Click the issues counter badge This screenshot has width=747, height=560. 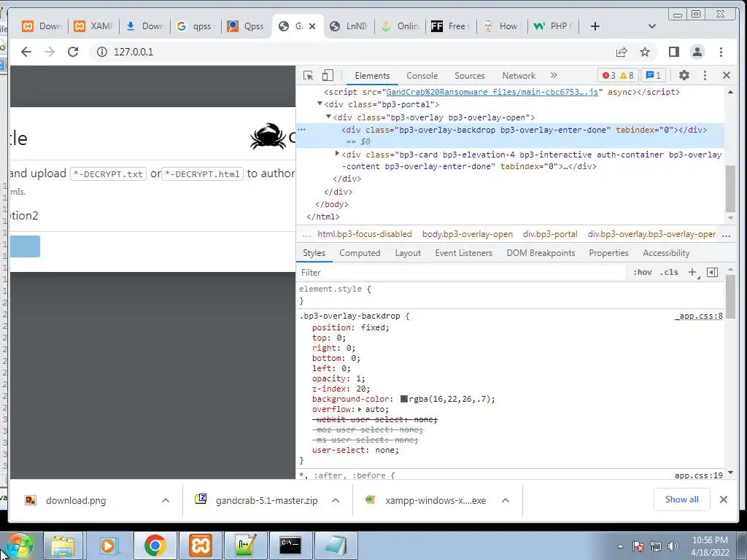[x=653, y=75]
